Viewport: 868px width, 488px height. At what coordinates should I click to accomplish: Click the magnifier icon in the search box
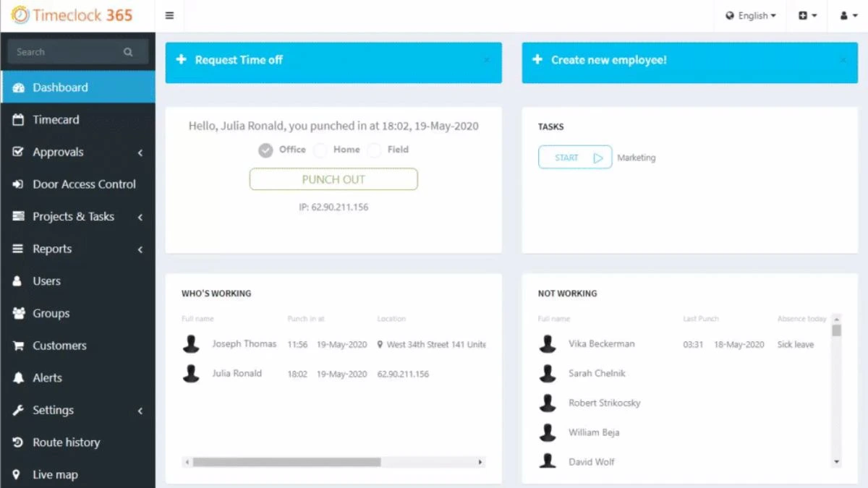(128, 52)
